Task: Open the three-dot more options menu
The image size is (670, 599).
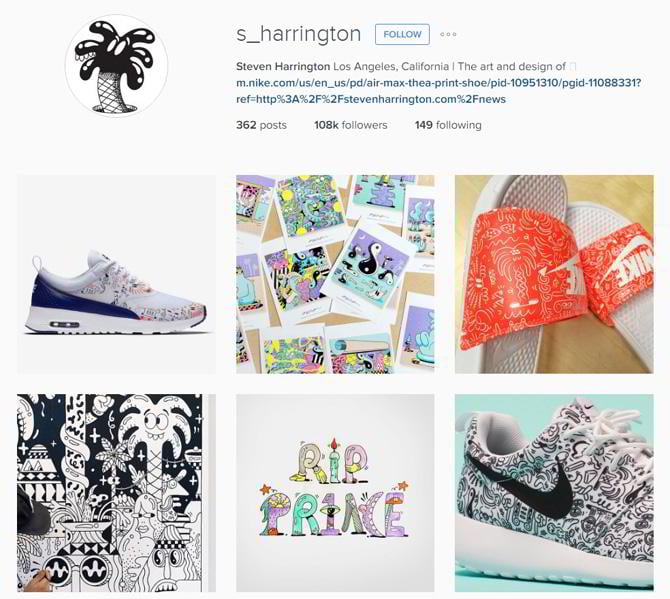Action: [448, 35]
